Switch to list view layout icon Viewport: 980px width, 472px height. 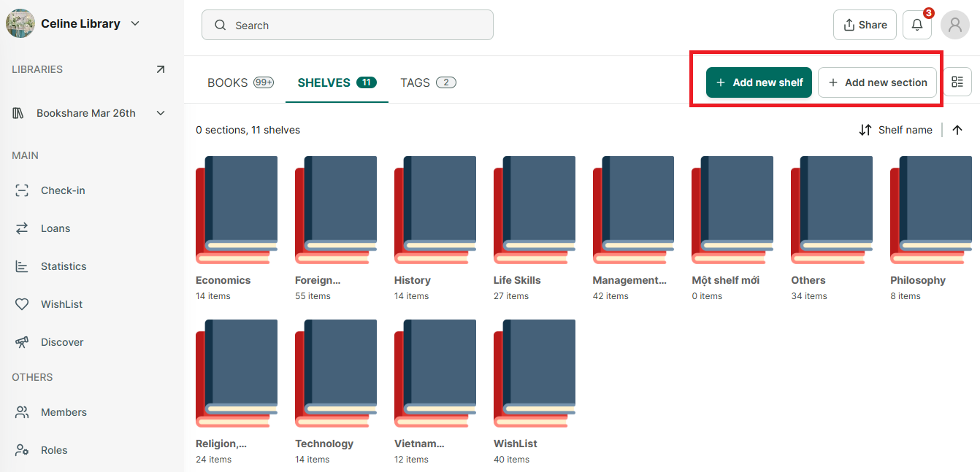click(957, 82)
